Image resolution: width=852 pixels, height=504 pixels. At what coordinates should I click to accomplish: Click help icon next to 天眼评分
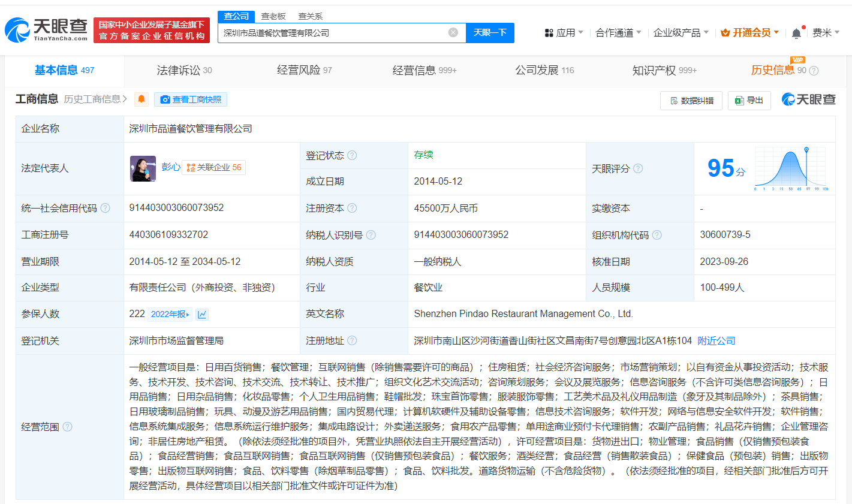pyautogui.click(x=638, y=168)
